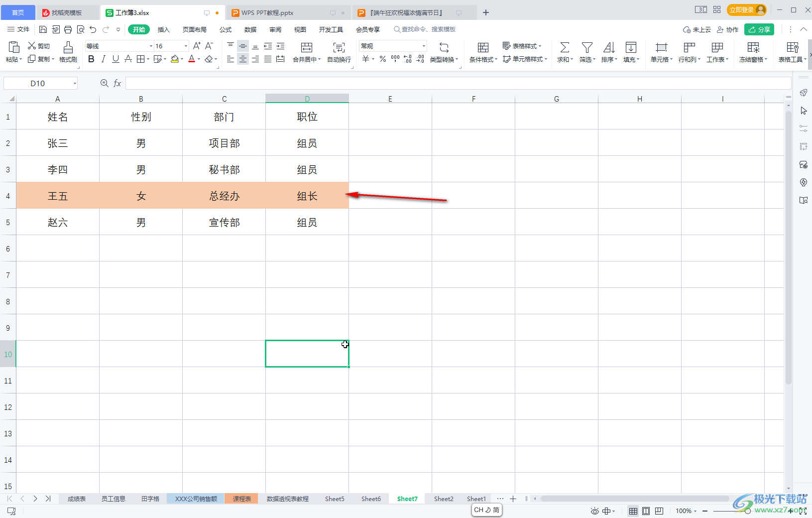Click the clear format eraser icon

point(209,59)
